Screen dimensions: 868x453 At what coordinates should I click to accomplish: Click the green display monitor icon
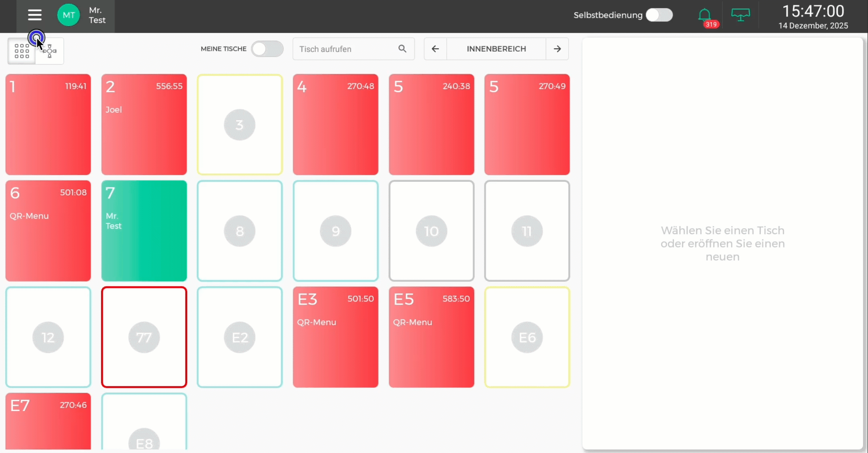(741, 15)
